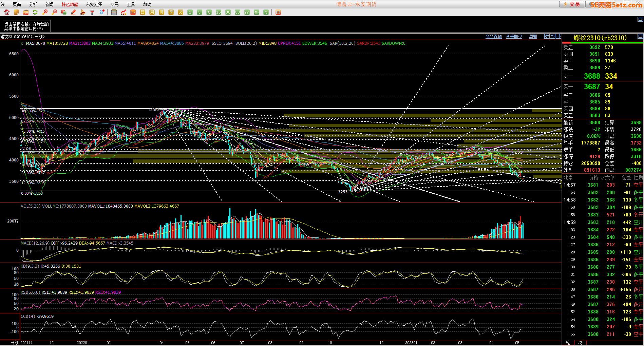644x346 pixels.
Task: Click the 日线 period label at bottom left
Action: (x=15, y=343)
